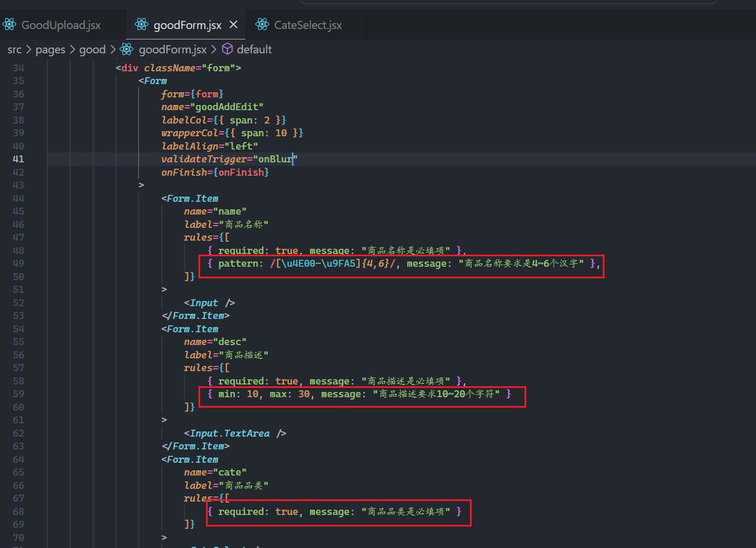The width and height of the screenshot is (756, 548).
Task: Click the React icon on CateSelect.jsx tab
Action: [x=262, y=25]
